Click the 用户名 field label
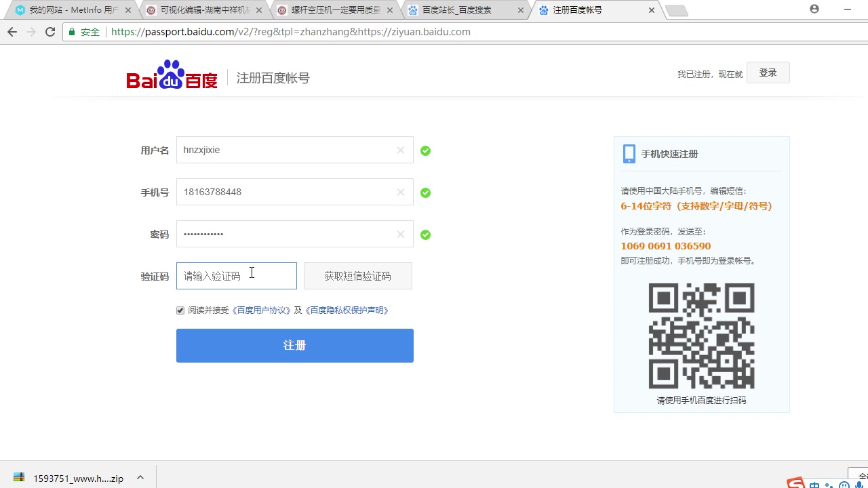Image resolution: width=868 pixels, height=488 pixels. click(155, 150)
